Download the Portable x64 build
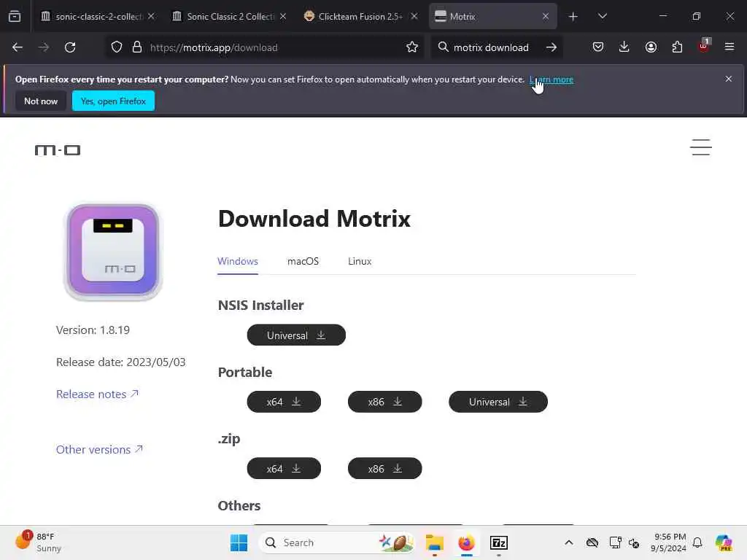The image size is (747, 560). click(x=284, y=402)
